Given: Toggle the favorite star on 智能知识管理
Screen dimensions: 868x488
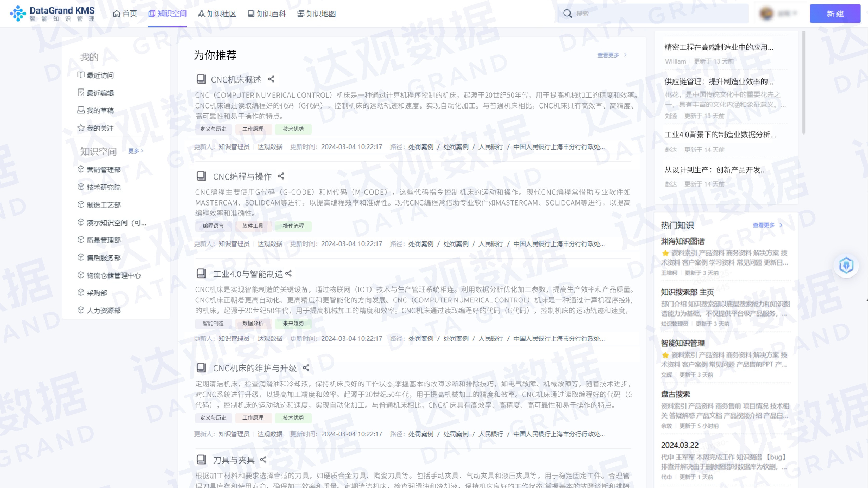Looking at the screenshot, I should point(665,355).
